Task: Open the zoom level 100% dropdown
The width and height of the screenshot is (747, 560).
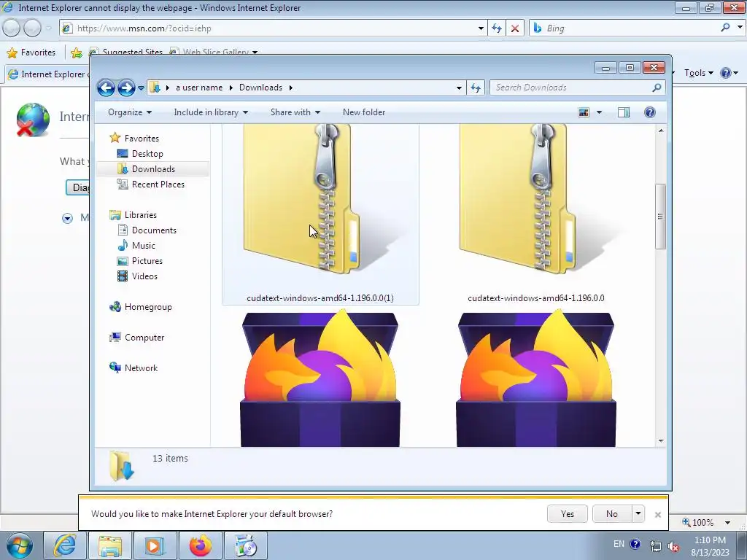Action: click(x=727, y=522)
